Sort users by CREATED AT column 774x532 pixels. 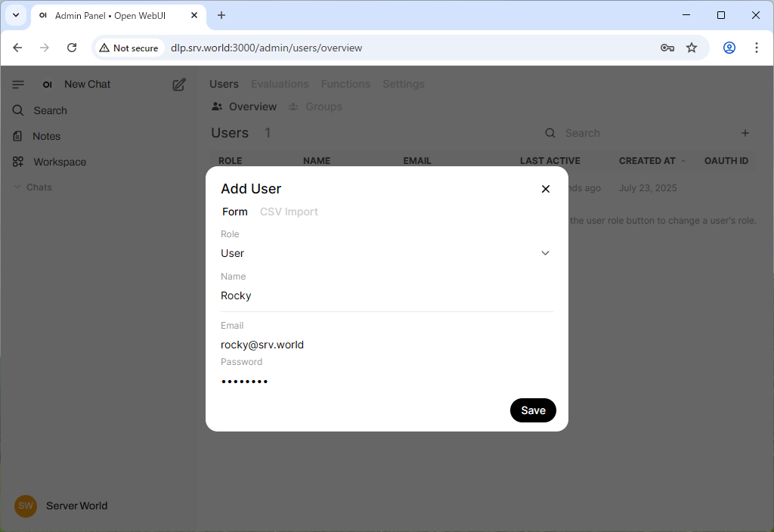point(652,161)
